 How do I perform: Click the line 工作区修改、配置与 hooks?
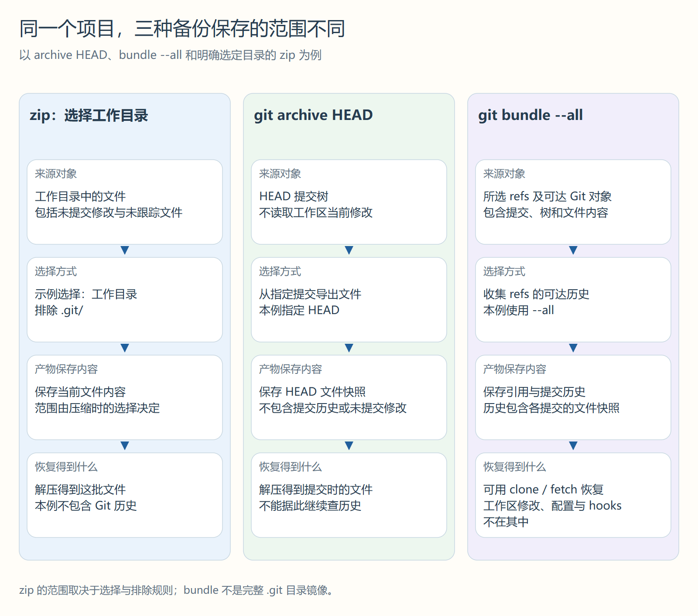coord(552,506)
